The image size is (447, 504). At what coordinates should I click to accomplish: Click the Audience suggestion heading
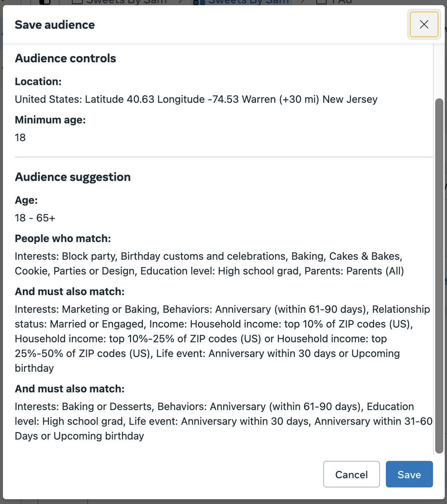tap(73, 177)
